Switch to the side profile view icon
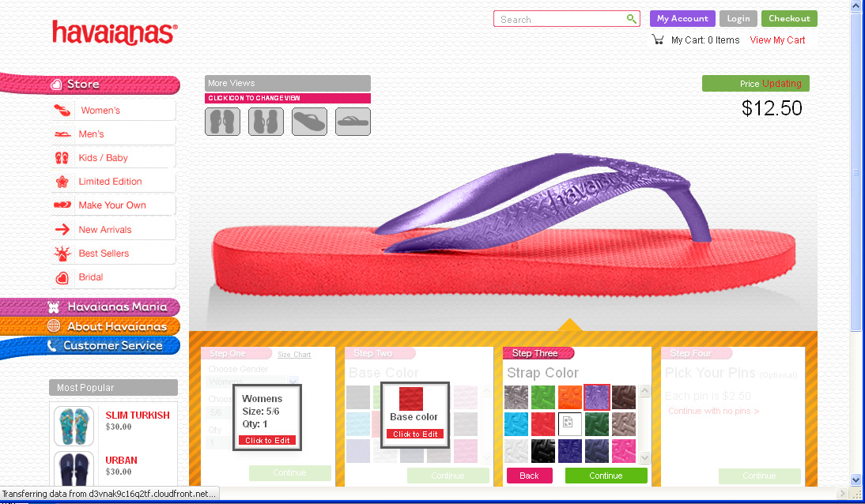 353,122
